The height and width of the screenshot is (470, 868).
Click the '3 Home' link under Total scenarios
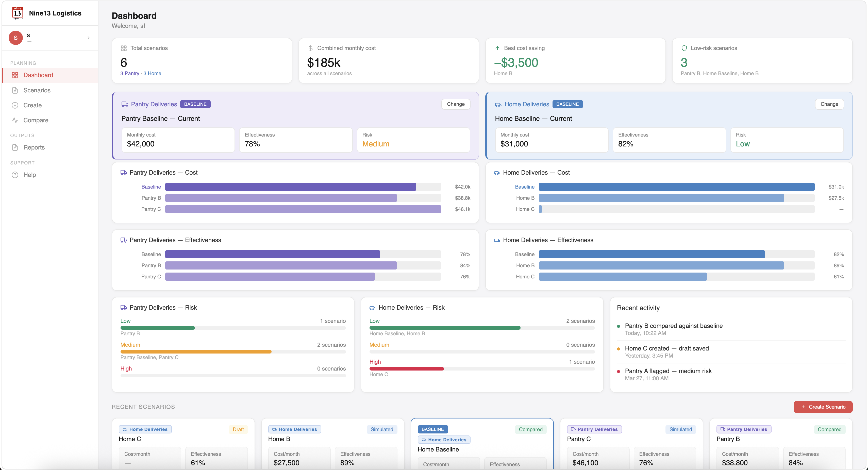152,73
